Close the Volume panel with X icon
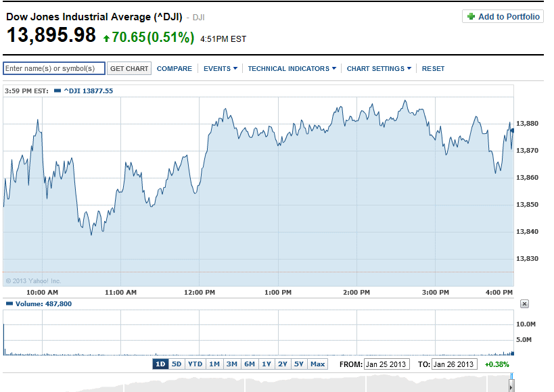This screenshot has width=554, height=392. tap(524, 305)
